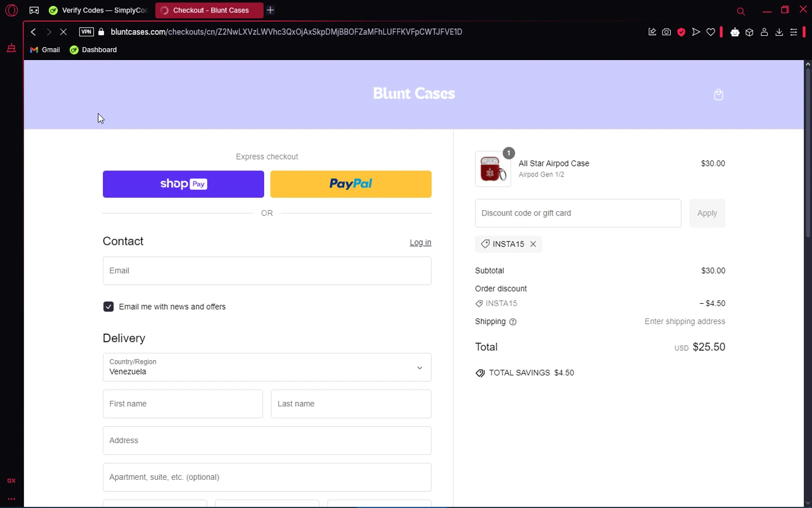The height and width of the screenshot is (508, 812).
Task: Open Easy Setup sliders icon
Action: tap(794, 32)
